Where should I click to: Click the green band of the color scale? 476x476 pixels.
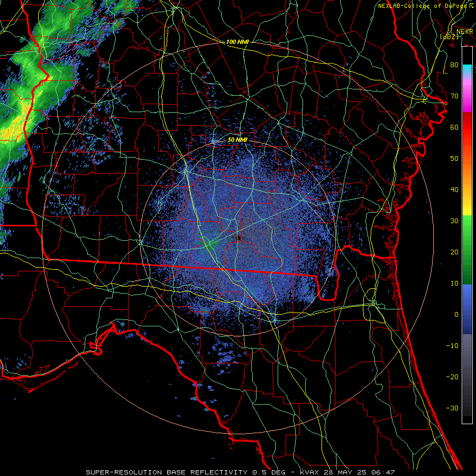pyautogui.click(x=467, y=250)
